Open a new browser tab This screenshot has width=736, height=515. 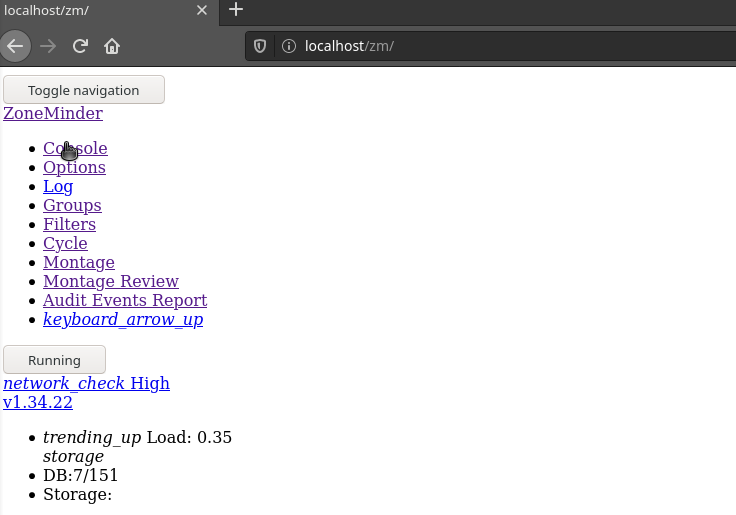click(x=236, y=9)
